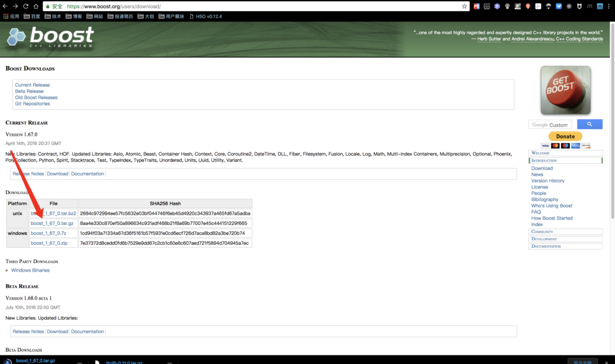615x364 pixels.
Task: Open the H5O v0.12.4 bookmark
Action: 205,17
